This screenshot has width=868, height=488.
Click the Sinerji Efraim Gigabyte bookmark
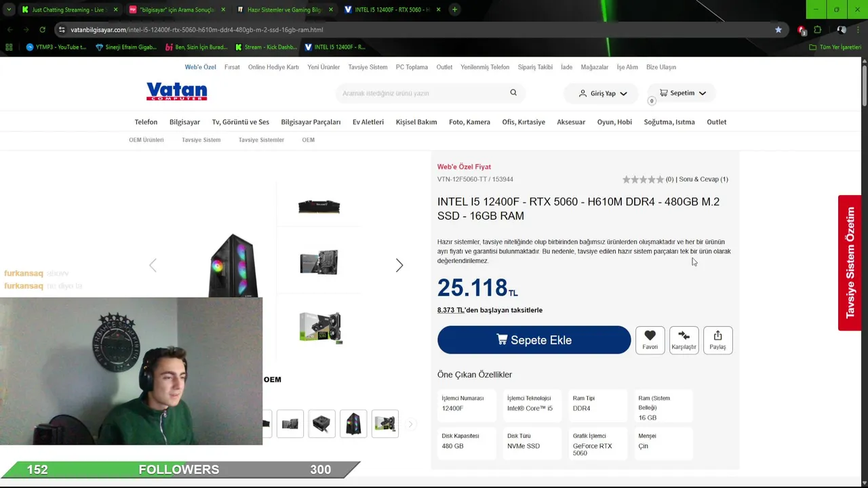(126, 47)
